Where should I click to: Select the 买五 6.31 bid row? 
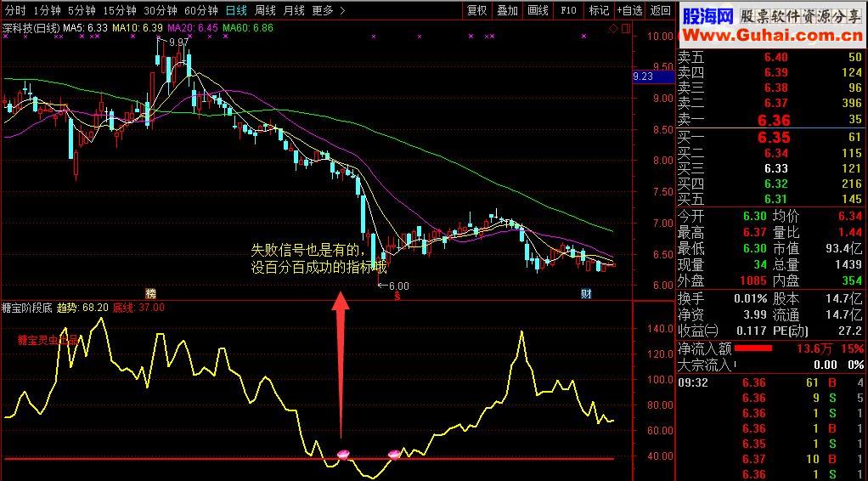[771, 199]
